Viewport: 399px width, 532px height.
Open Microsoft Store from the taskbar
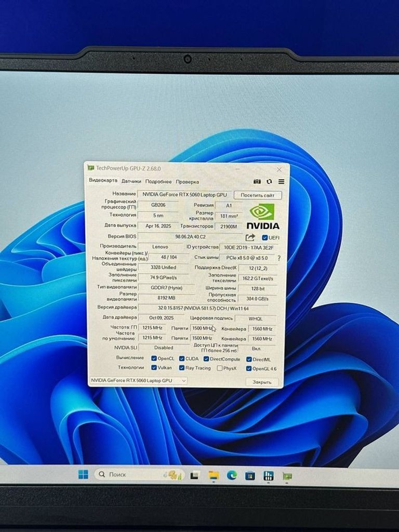[250, 476]
